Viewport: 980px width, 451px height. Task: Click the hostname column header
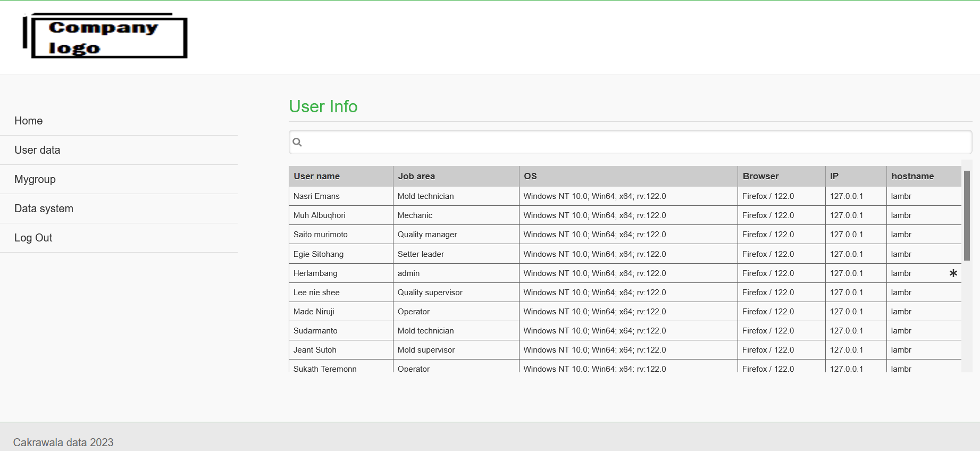(x=912, y=176)
